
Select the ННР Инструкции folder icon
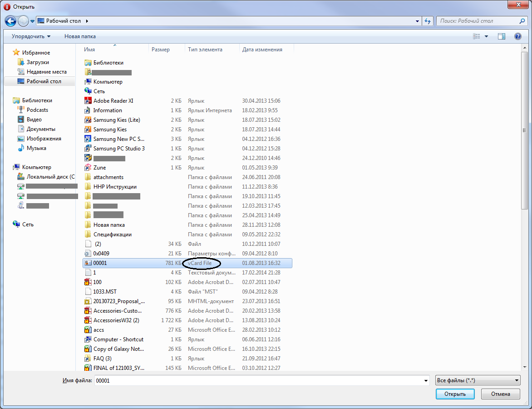point(88,186)
